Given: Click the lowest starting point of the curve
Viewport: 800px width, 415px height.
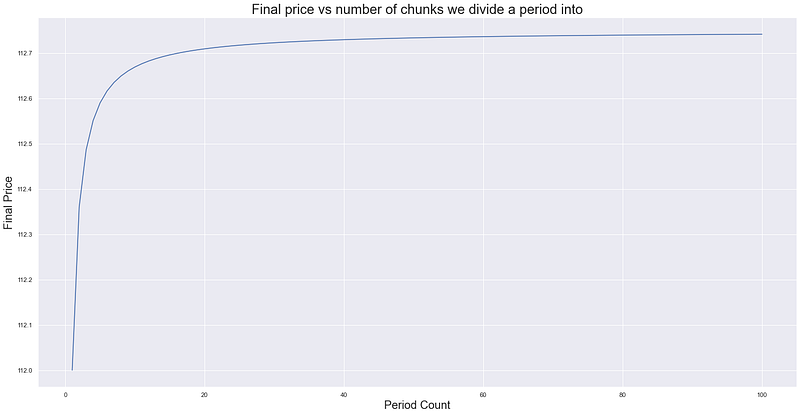Looking at the screenshot, I should [72, 370].
